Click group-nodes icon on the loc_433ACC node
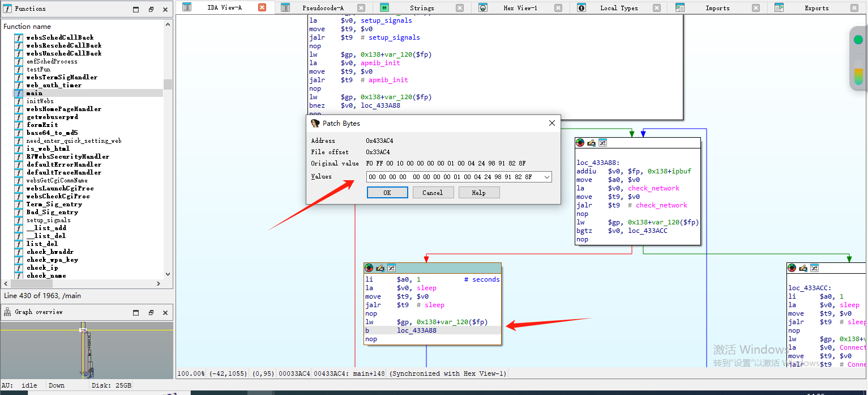Viewport: 868px width, 395px height. (x=814, y=268)
